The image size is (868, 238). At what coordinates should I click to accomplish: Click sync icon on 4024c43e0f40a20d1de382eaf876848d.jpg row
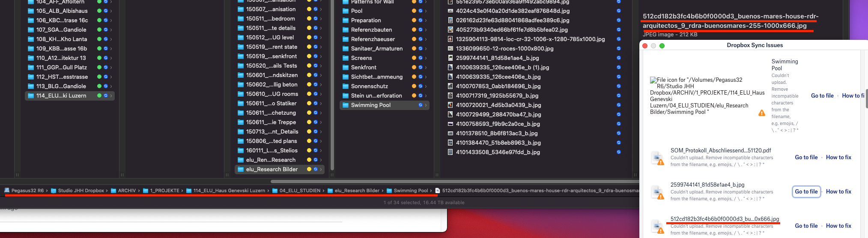point(619,11)
